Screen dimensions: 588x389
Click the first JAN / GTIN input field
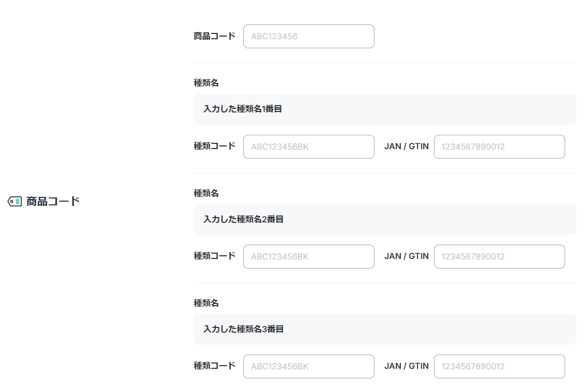499,146
